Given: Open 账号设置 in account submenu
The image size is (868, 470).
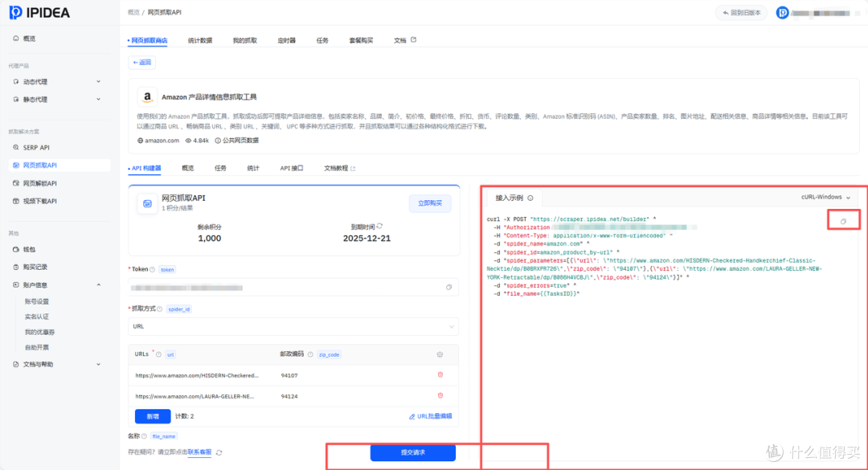Looking at the screenshot, I should pos(36,302).
